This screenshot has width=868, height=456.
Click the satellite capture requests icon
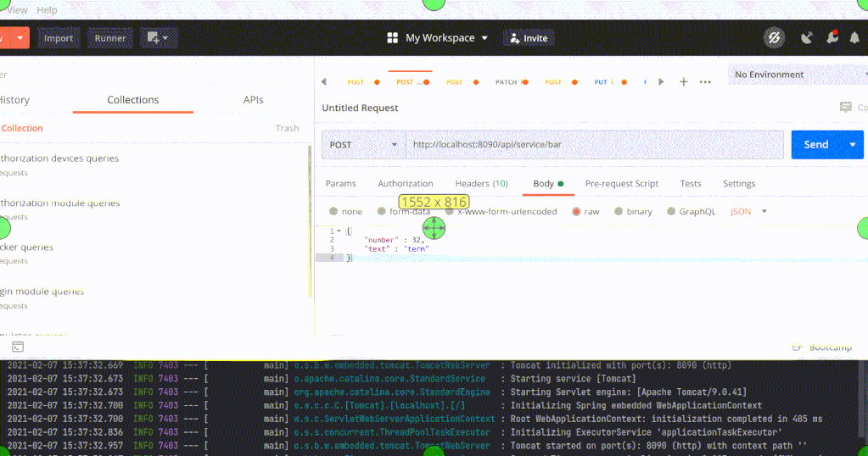(x=807, y=37)
